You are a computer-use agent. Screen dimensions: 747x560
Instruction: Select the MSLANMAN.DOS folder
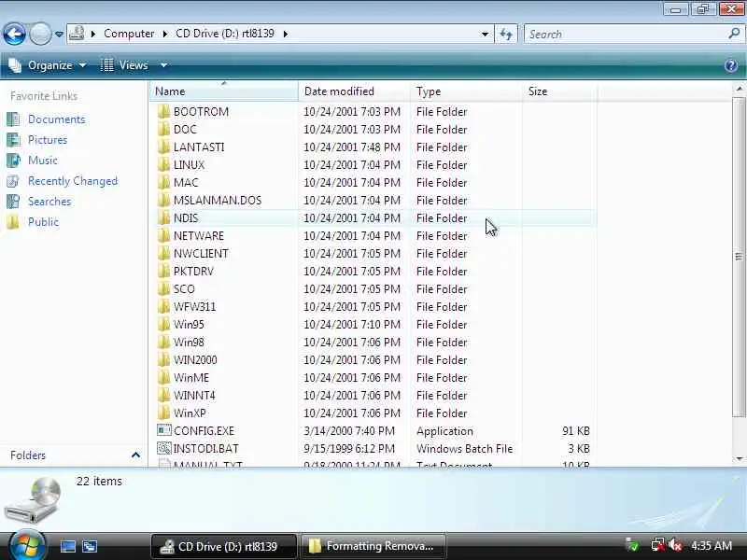218,201
